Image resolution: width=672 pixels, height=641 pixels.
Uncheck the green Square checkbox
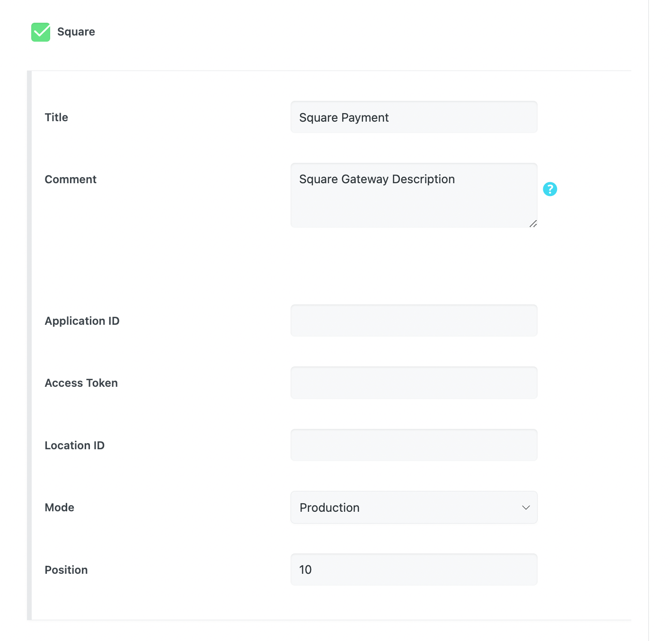[x=41, y=32]
